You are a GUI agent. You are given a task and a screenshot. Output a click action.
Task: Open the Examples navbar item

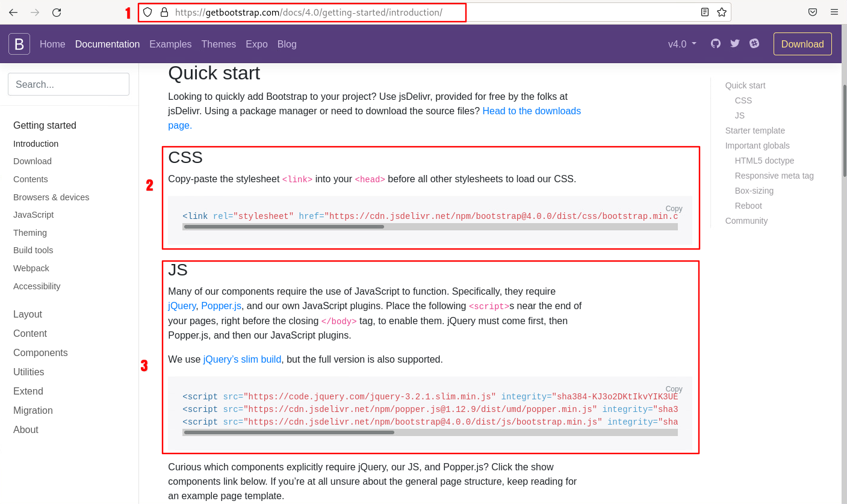[170, 44]
